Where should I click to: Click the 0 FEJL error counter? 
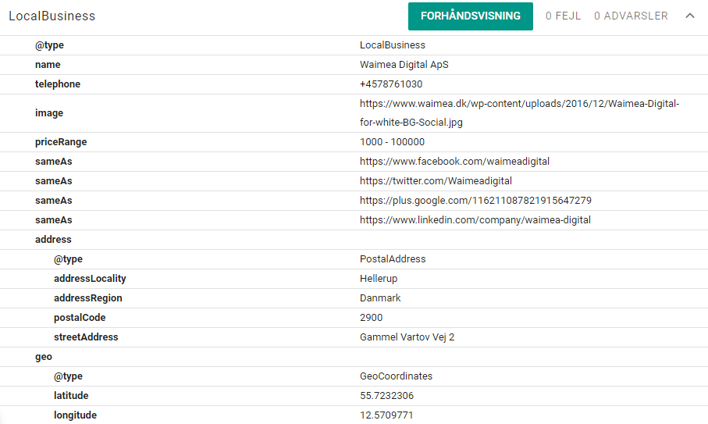562,16
